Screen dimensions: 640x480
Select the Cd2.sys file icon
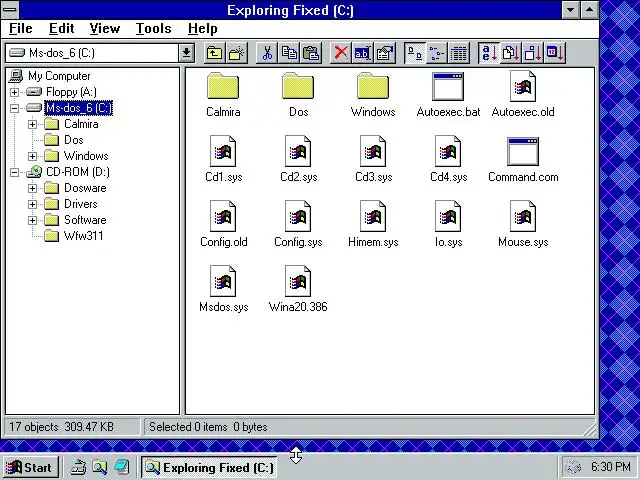click(298, 151)
